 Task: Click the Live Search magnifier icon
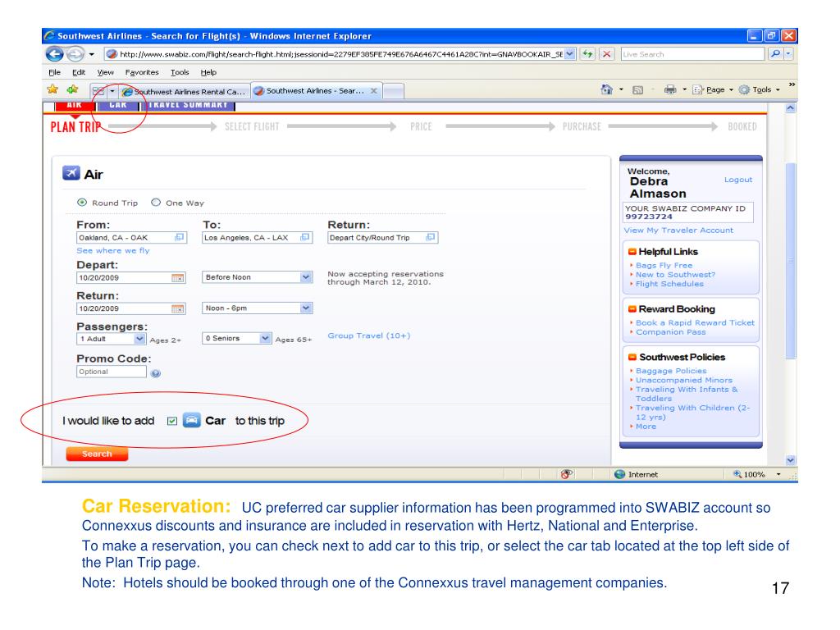click(x=774, y=54)
